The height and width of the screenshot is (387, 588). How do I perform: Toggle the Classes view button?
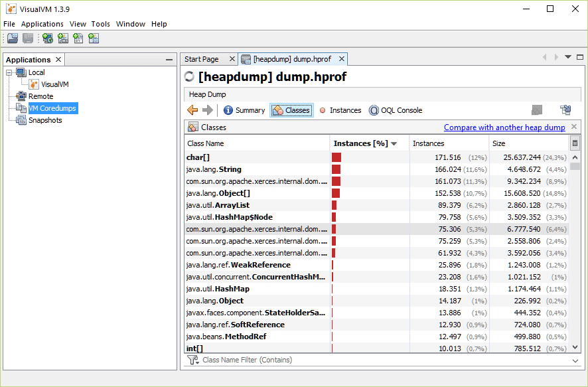pyautogui.click(x=291, y=110)
